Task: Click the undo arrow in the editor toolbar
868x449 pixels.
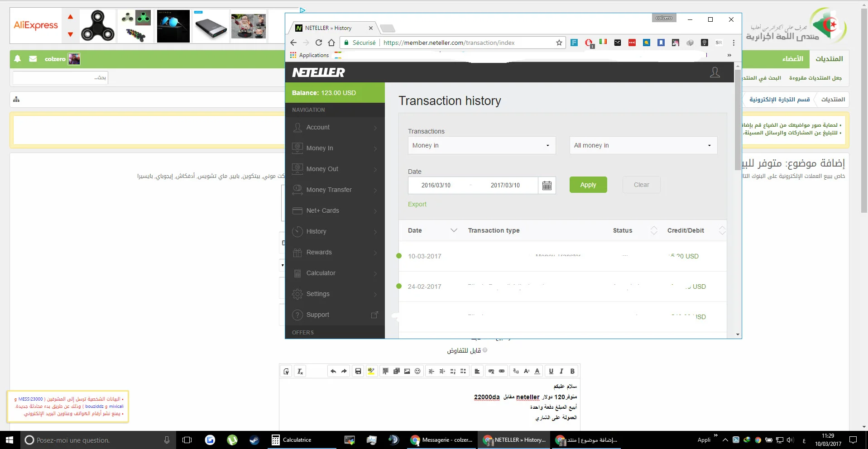Action: tap(333, 371)
